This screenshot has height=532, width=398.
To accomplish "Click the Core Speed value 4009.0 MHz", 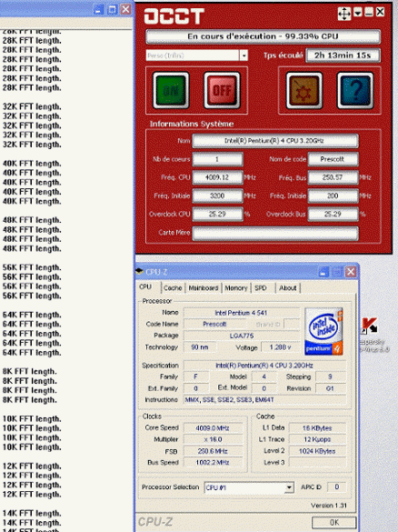I will [213, 428].
